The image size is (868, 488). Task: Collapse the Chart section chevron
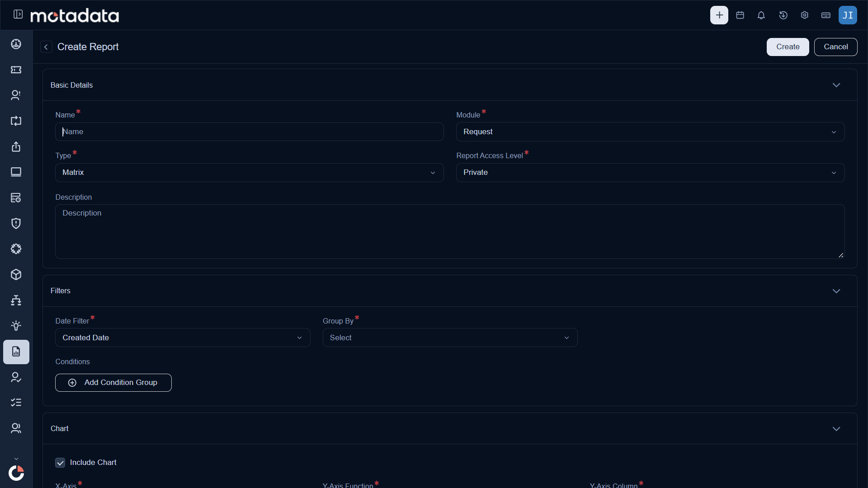tap(836, 429)
